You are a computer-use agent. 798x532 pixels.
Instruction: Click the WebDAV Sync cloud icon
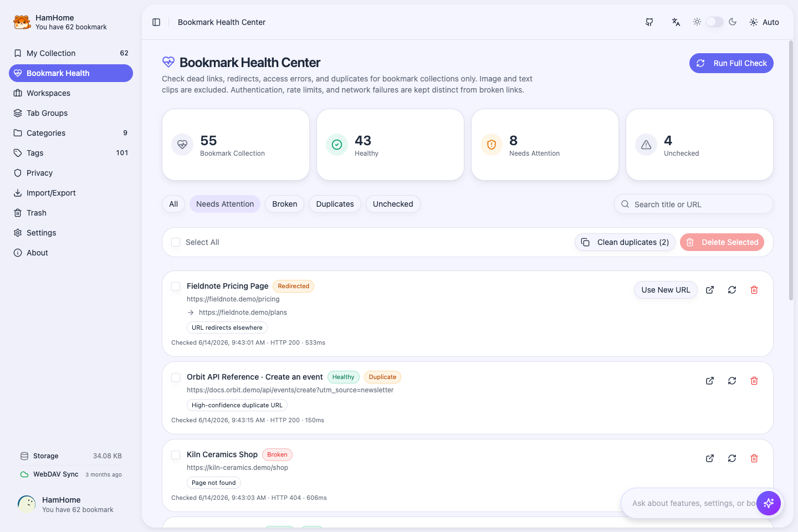[x=24, y=474]
